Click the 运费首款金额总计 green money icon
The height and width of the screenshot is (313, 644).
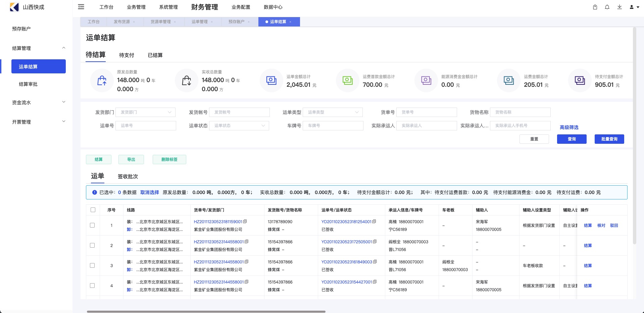click(348, 80)
